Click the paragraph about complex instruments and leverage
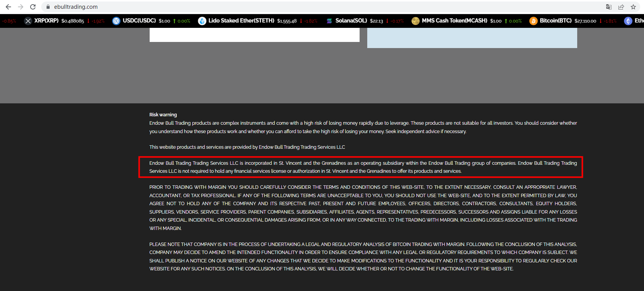The image size is (644, 291). [363, 127]
